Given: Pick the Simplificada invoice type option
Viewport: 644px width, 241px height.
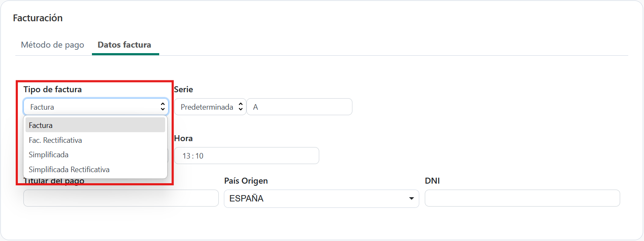Looking at the screenshot, I should coord(49,155).
